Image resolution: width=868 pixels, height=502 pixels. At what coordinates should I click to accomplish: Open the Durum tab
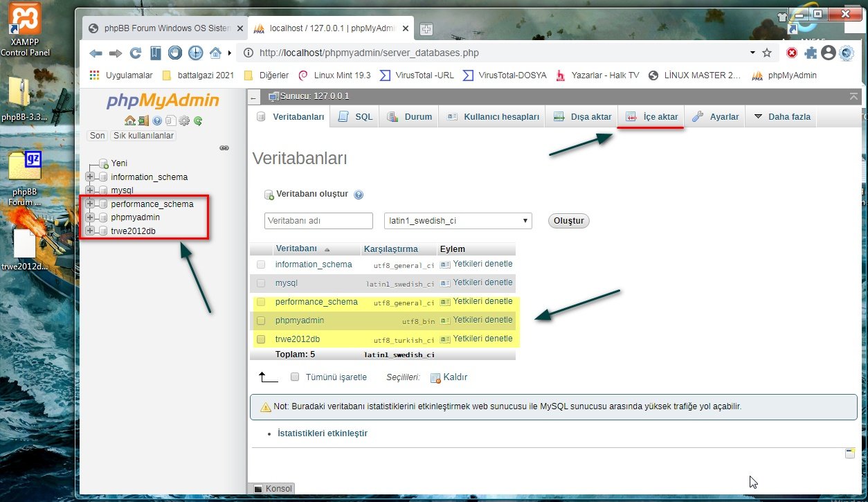click(x=409, y=117)
